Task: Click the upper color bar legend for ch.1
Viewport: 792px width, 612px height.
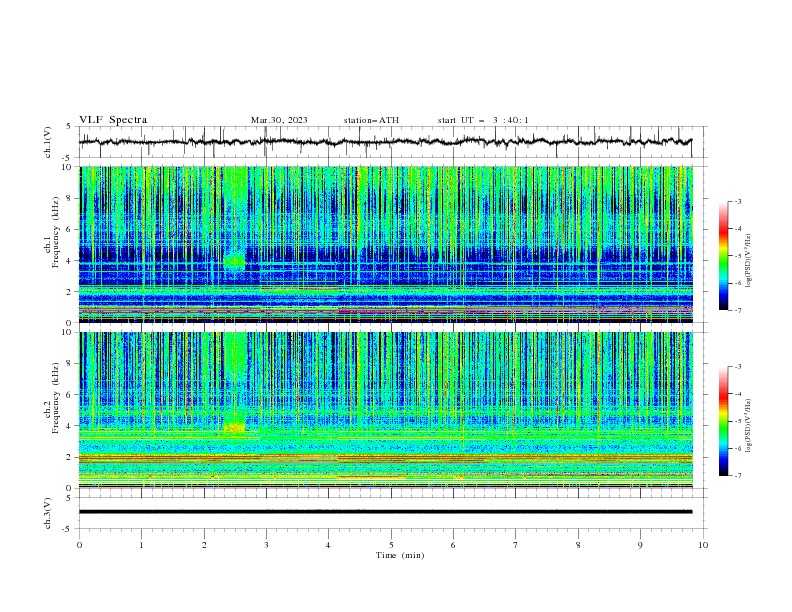Action: pyautogui.click(x=724, y=256)
